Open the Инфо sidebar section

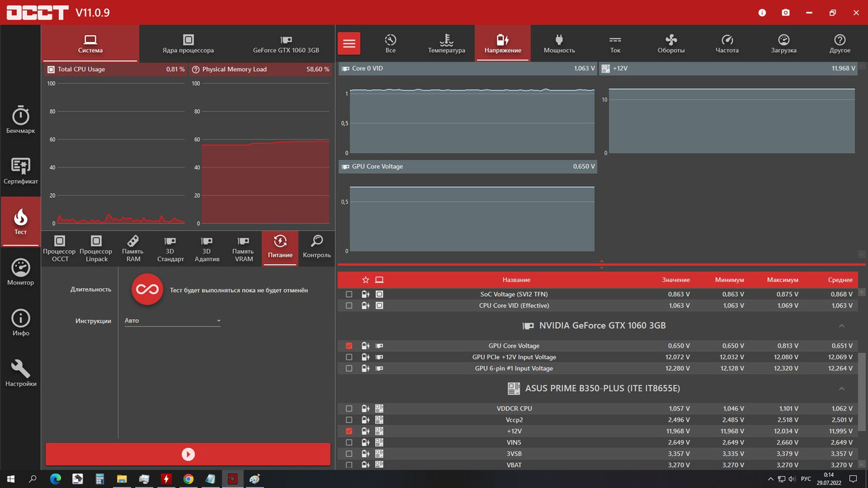click(x=20, y=323)
